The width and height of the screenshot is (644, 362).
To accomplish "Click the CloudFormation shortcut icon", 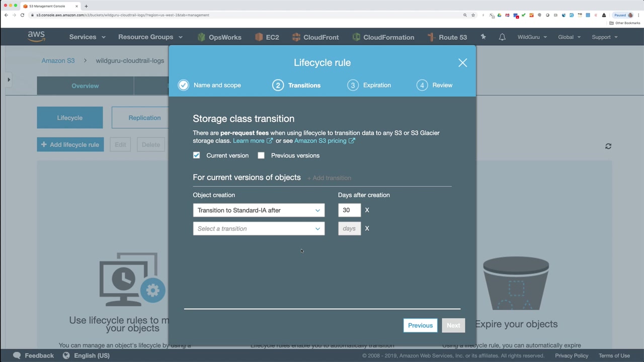I will pyautogui.click(x=356, y=37).
